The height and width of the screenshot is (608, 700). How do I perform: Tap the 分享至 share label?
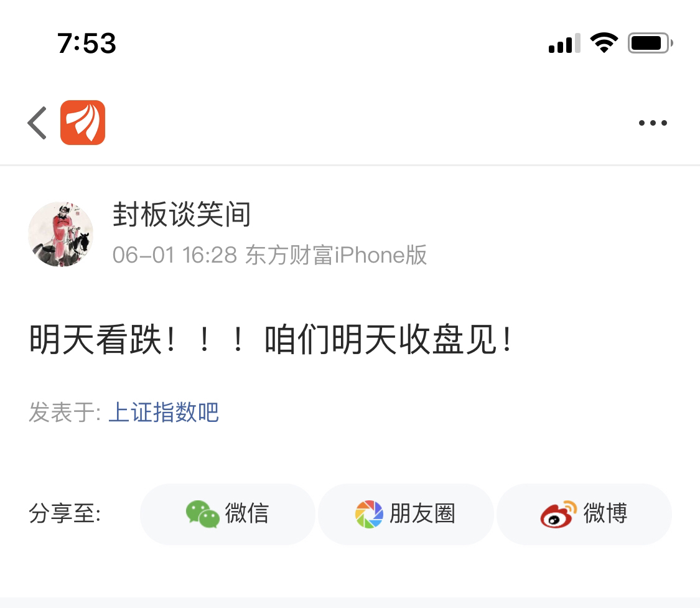[65, 514]
